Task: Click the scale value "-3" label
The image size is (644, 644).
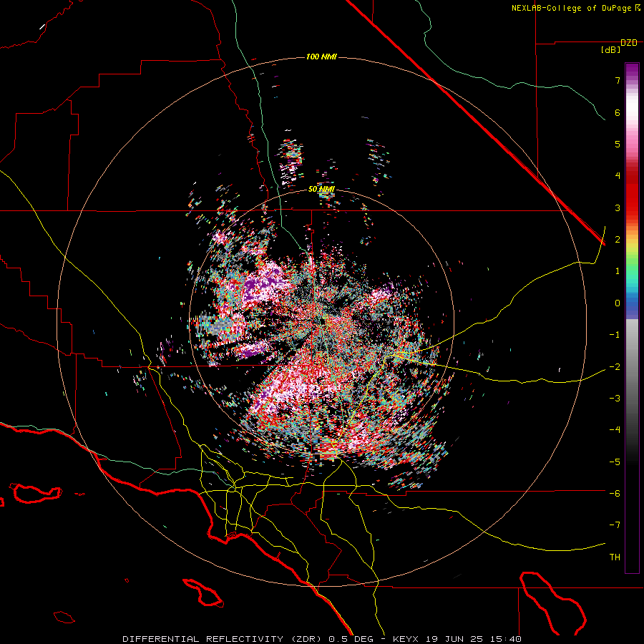Action: (x=615, y=399)
